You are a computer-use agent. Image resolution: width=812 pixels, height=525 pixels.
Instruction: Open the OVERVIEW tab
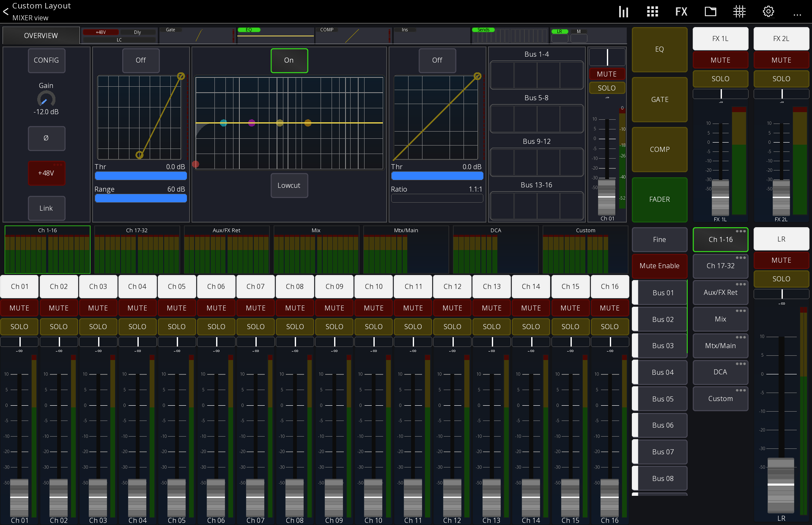tap(41, 36)
